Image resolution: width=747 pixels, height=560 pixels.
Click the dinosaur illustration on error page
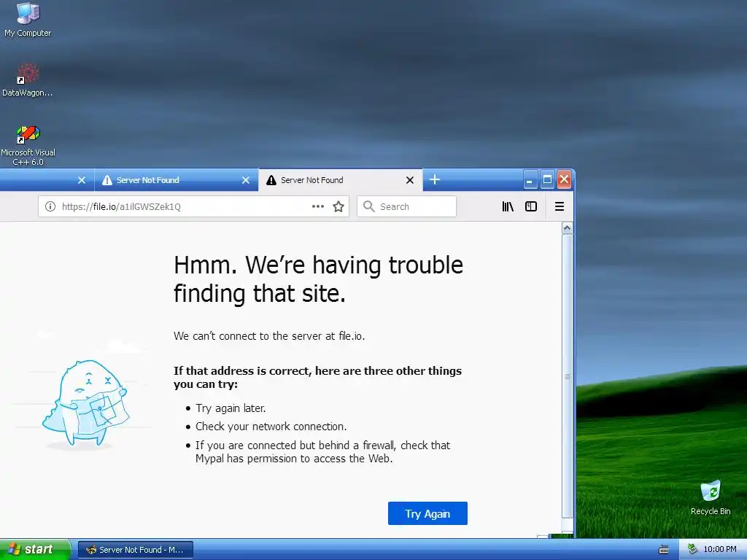85,403
